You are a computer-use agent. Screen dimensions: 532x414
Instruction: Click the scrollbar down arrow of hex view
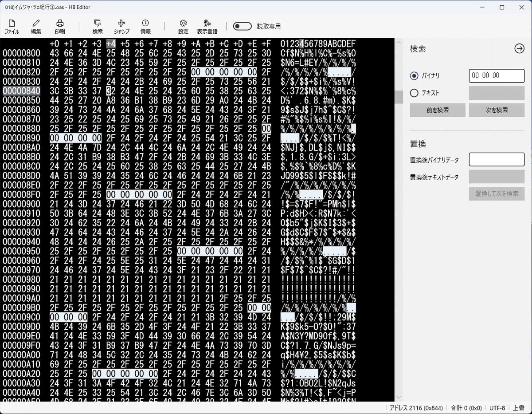tap(399, 398)
